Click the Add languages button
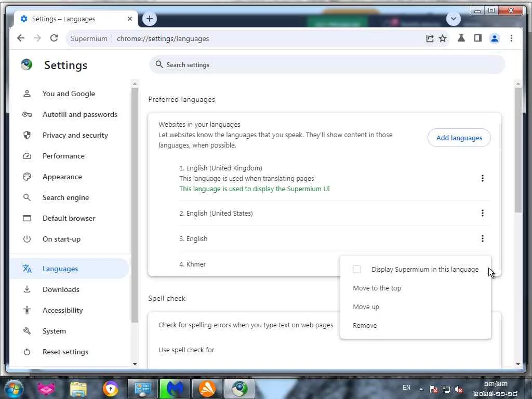 (x=459, y=138)
